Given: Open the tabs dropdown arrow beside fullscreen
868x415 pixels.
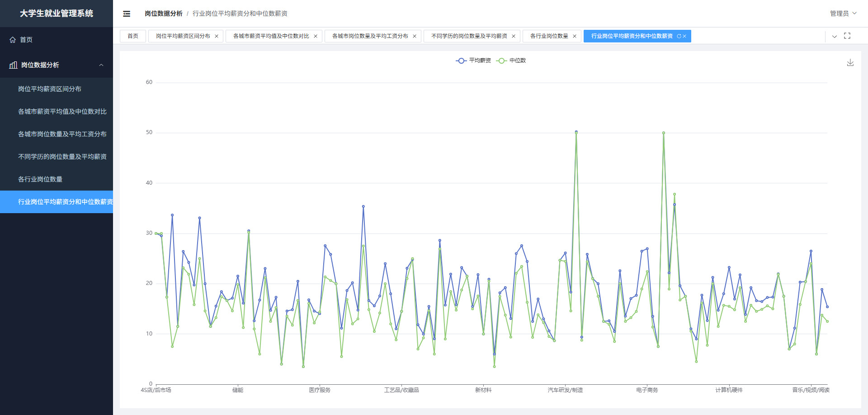Looking at the screenshot, I should pos(835,36).
